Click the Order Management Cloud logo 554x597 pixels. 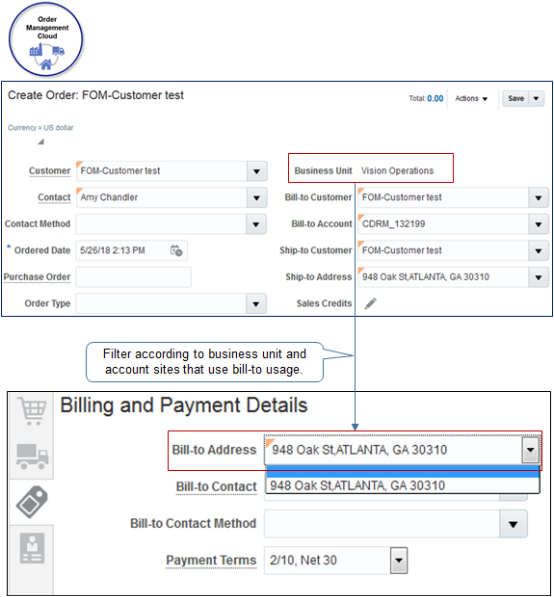(46, 39)
